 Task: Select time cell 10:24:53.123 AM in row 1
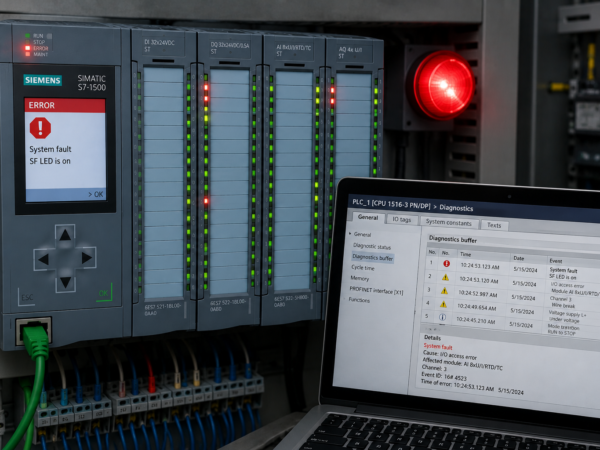[480, 266]
